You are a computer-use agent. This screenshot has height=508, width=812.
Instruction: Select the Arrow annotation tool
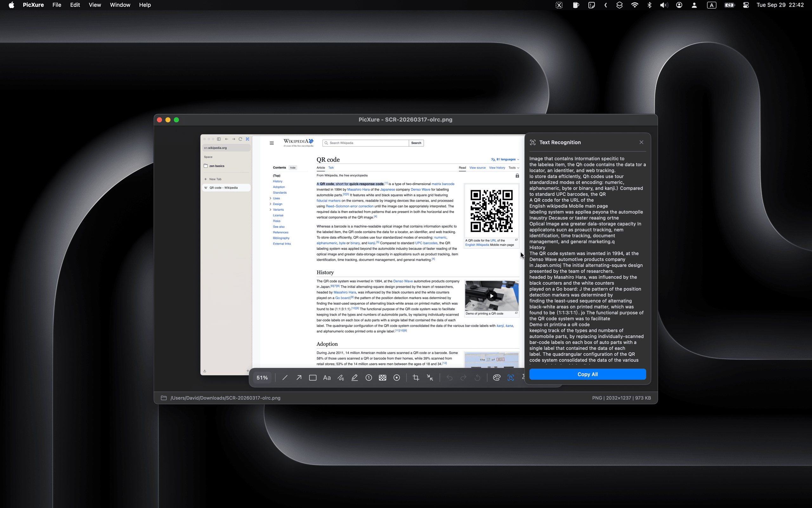point(298,378)
